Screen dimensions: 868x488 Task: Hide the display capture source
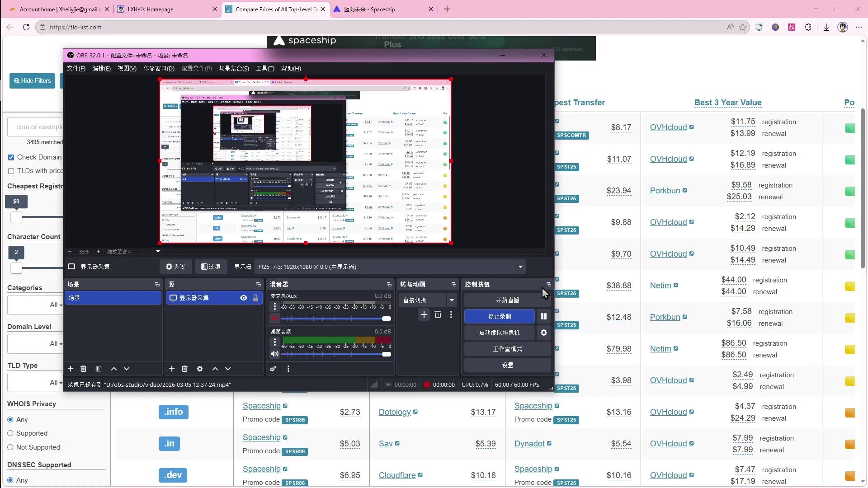(x=244, y=298)
